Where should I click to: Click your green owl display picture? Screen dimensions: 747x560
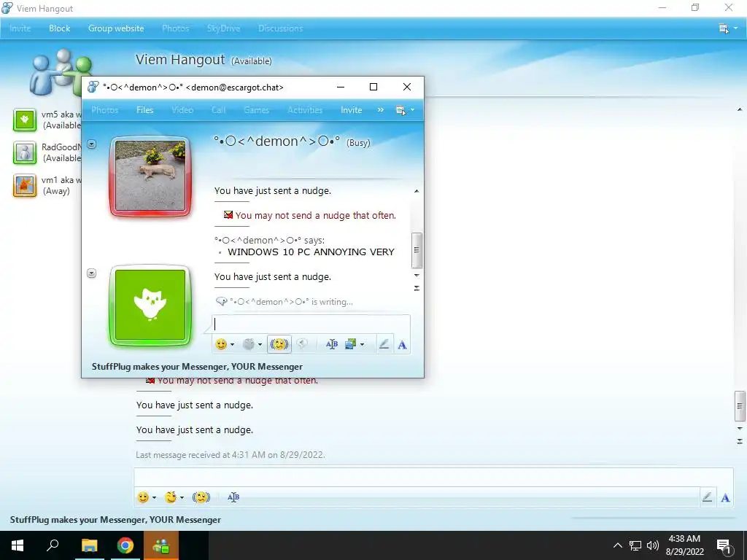150,305
